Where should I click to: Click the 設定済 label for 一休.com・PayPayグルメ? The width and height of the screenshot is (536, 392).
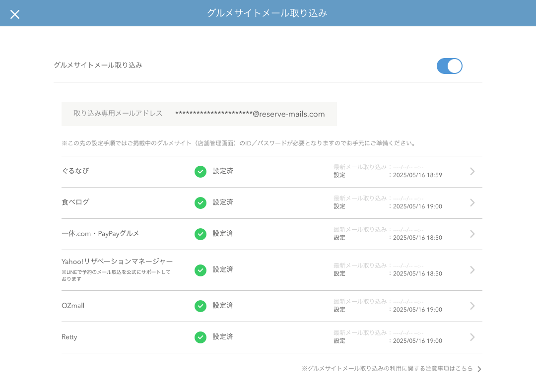click(x=222, y=234)
